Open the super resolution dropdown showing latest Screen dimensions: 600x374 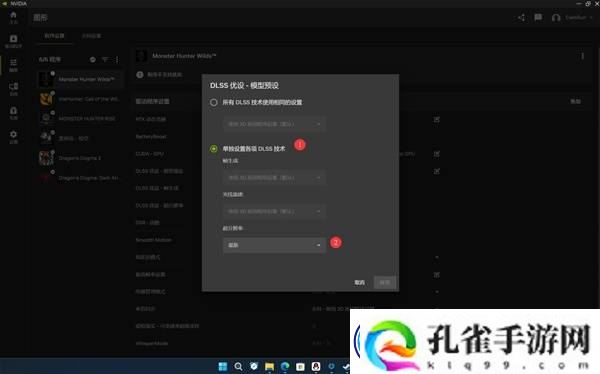coord(274,245)
